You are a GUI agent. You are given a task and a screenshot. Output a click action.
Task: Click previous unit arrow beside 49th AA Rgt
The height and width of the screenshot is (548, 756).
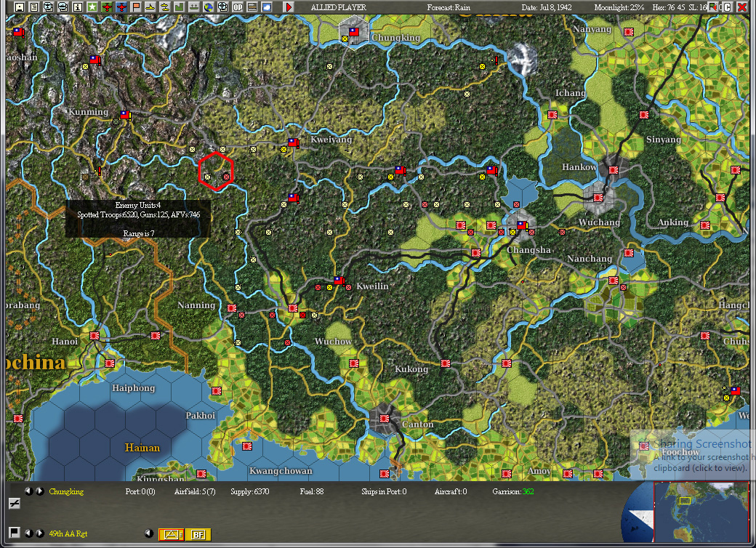[x=29, y=533]
